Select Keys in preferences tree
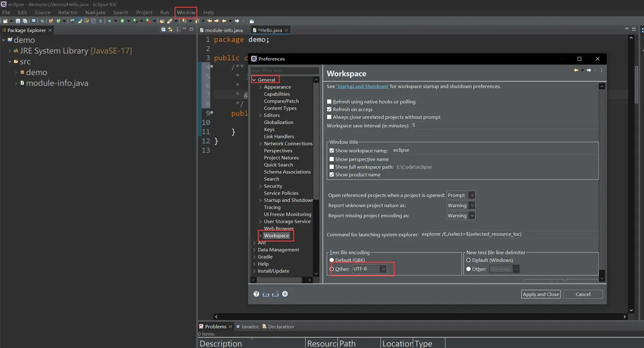This screenshot has width=644, height=348. point(269,130)
